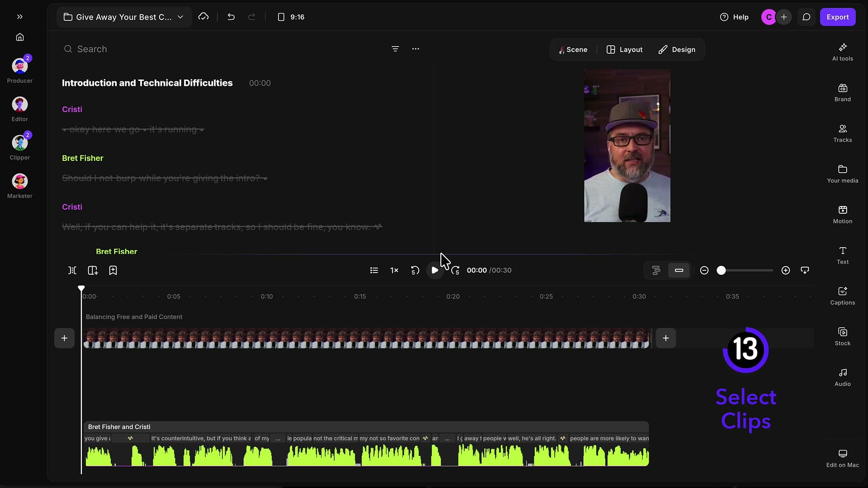Open the Brand panel
The width and height of the screenshot is (868, 488).
[843, 93]
